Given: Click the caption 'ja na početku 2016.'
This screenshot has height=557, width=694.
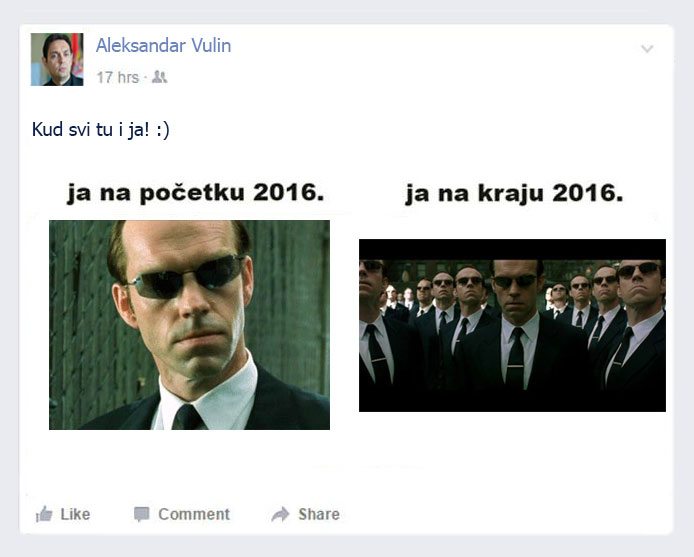Looking at the screenshot, I should tap(195, 193).
